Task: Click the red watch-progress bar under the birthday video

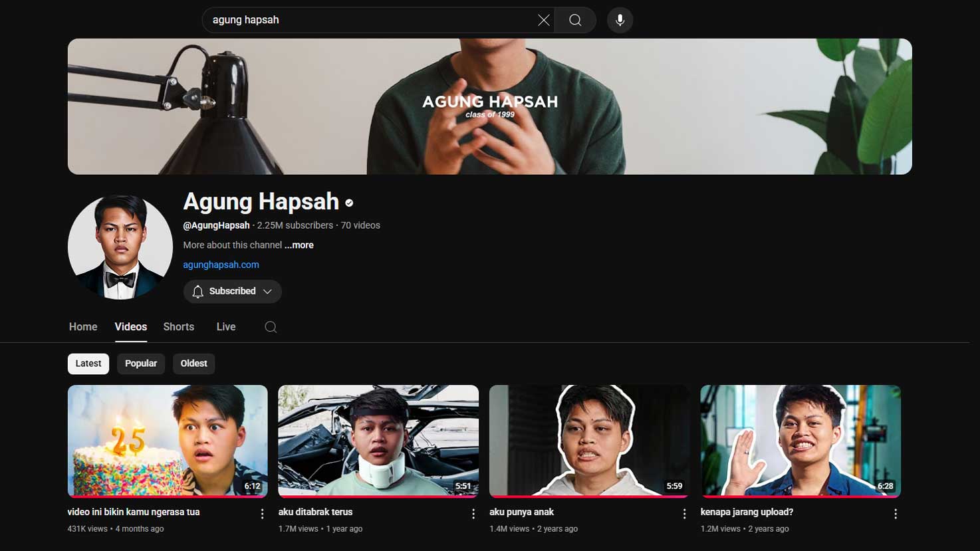Action: [168, 496]
